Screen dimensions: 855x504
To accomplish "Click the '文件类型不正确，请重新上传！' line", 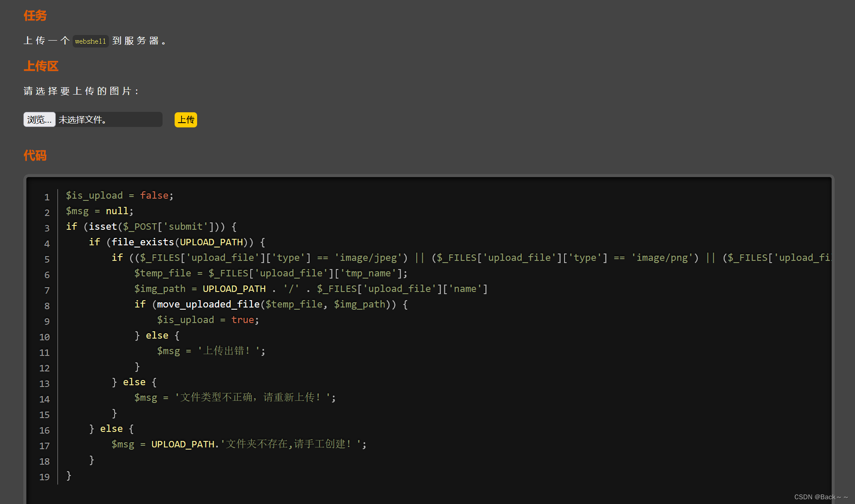I will (235, 398).
